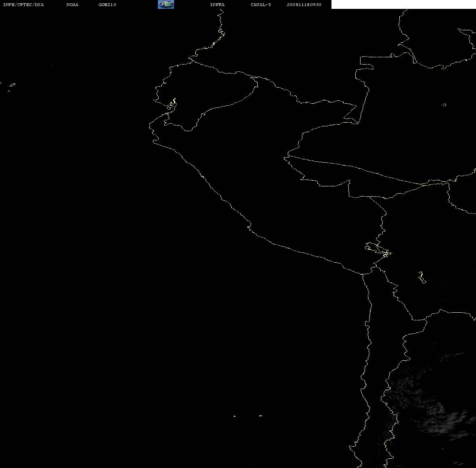
Task: Click the CPTEC logo in the header
Action: click(166, 4)
